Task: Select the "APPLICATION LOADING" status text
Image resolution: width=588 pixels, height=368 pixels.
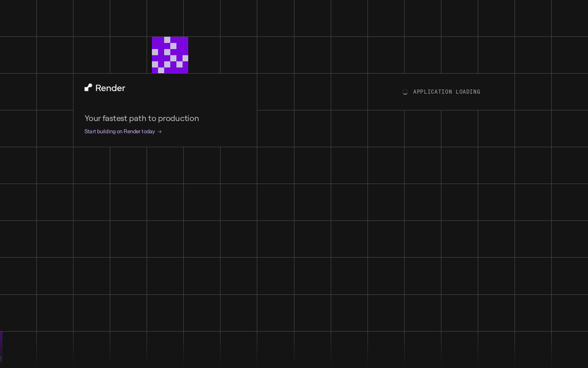Action: pyautogui.click(x=447, y=92)
